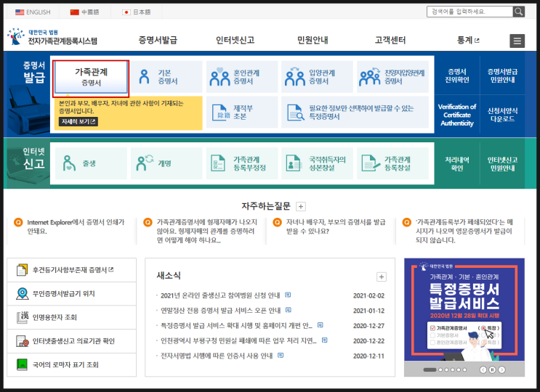
Task: Click 후견등기사항부존재 증명서 document icon
Action: (x=22, y=270)
